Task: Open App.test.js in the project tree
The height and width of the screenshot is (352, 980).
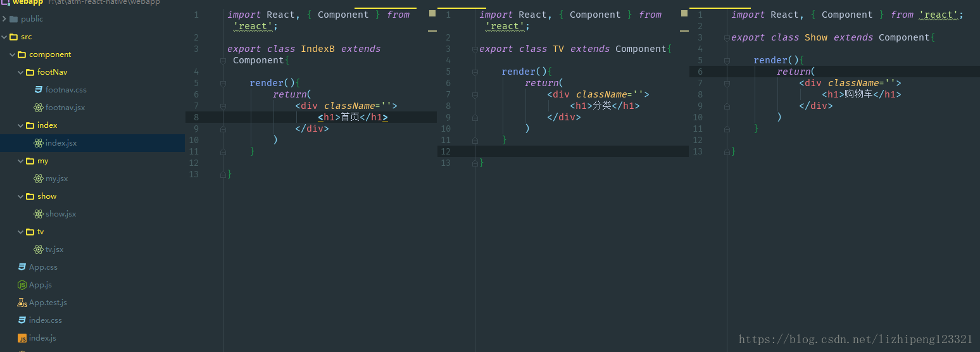Action: click(x=48, y=303)
